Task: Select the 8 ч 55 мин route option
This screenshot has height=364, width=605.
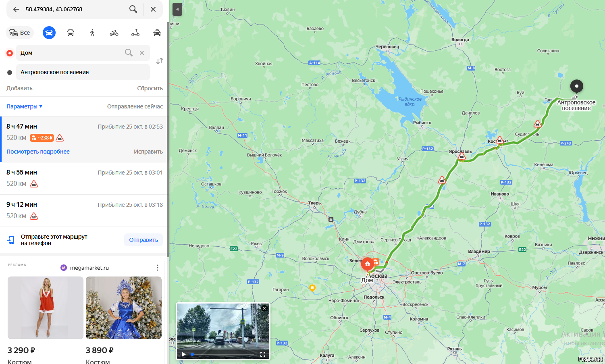Action: click(x=84, y=178)
